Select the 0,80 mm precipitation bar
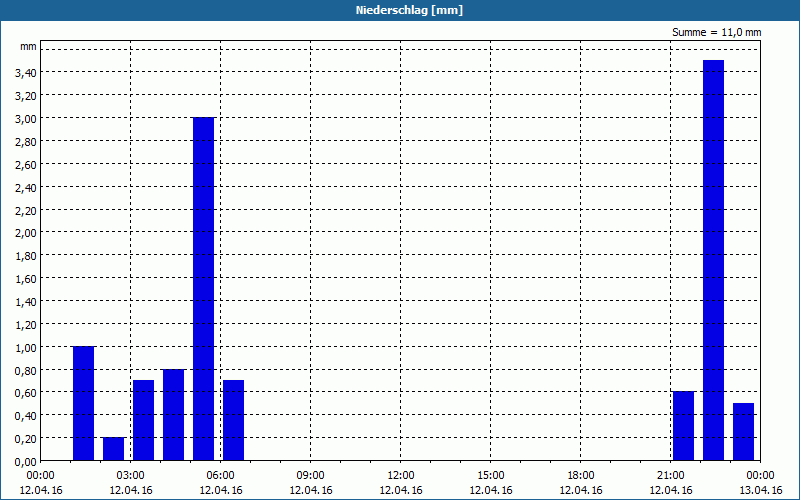The width and height of the screenshot is (800, 500). (x=173, y=415)
